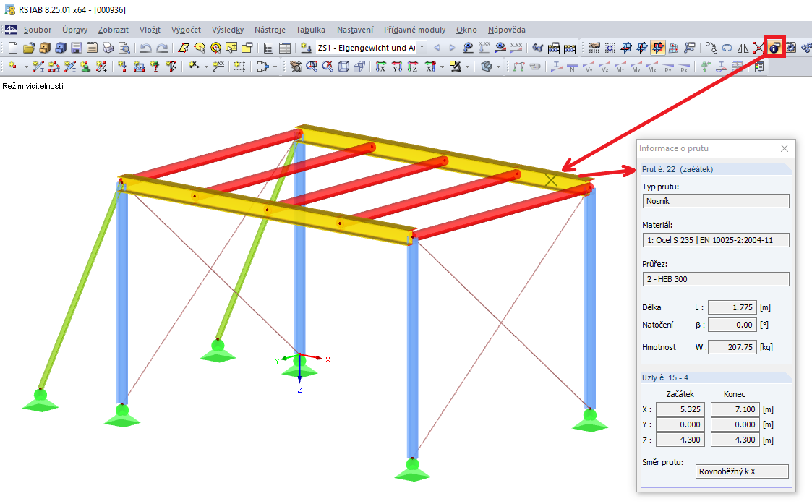The image size is (812, 504).
Task: Toggle bending moment Mz results display
Action: (x=651, y=67)
